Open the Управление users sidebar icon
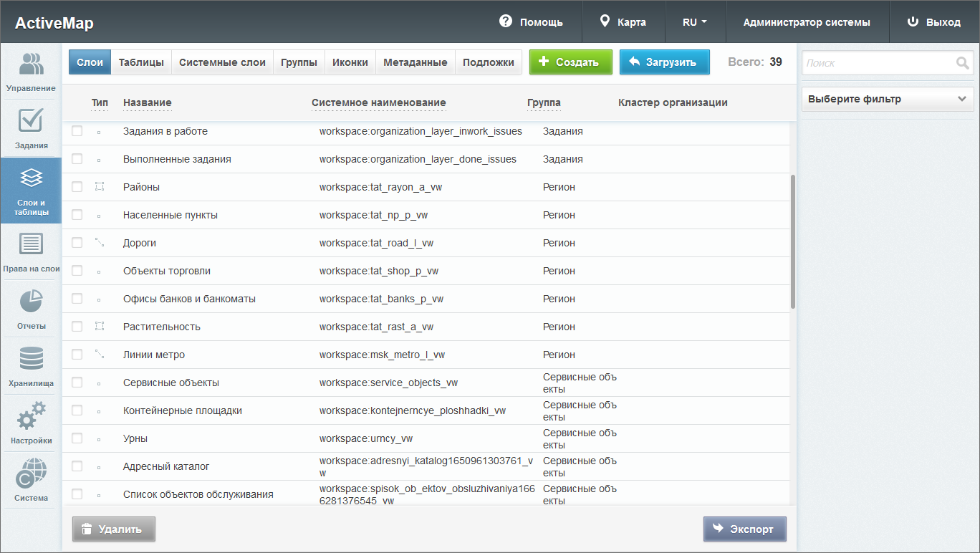 pos(31,65)
